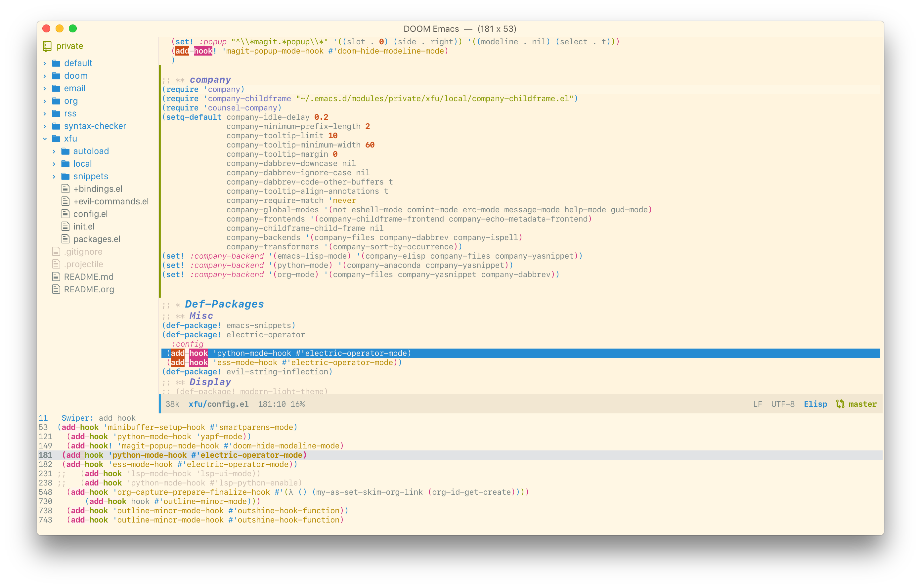Click the snippets folder icon

click(x=65, y=176)
